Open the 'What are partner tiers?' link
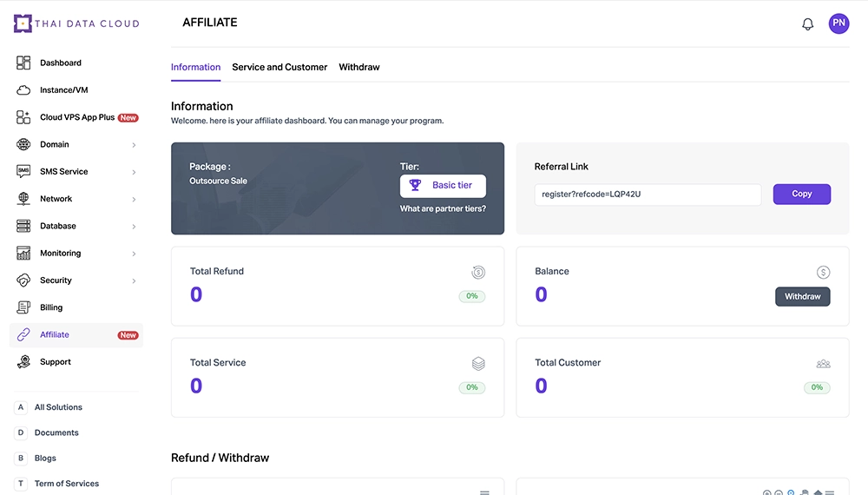868x495 pixels. click(443, 208)
